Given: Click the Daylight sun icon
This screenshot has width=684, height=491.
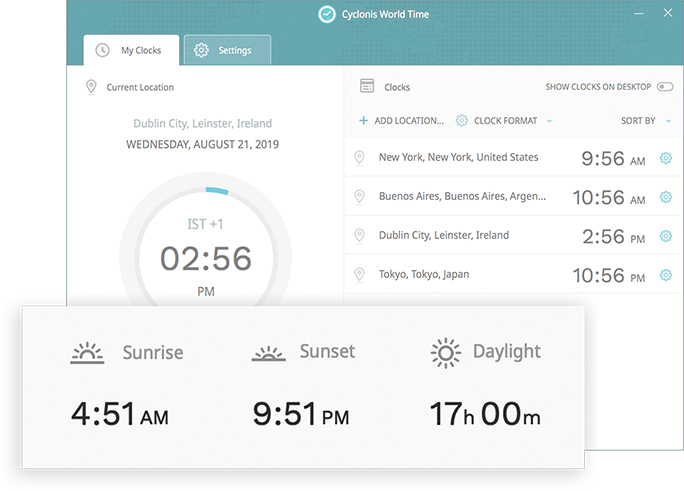Looking at the screenshot, I should point(446,352).
